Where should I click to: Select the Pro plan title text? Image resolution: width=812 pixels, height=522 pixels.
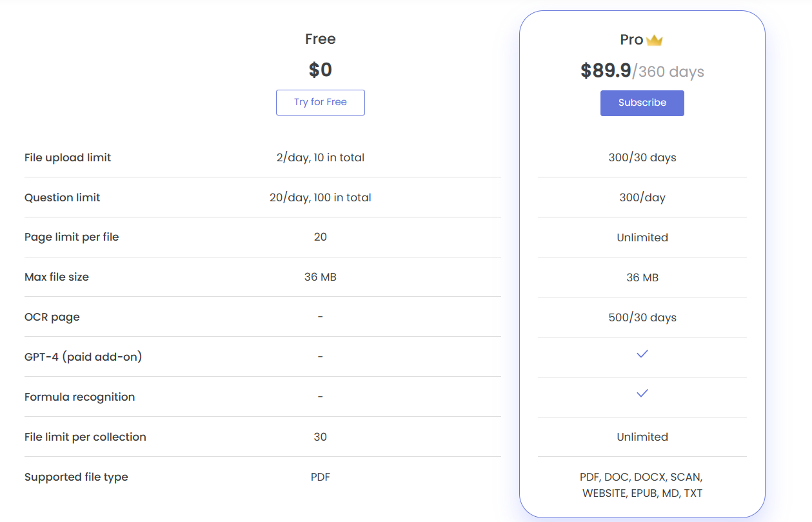click(x=631, y=40)
